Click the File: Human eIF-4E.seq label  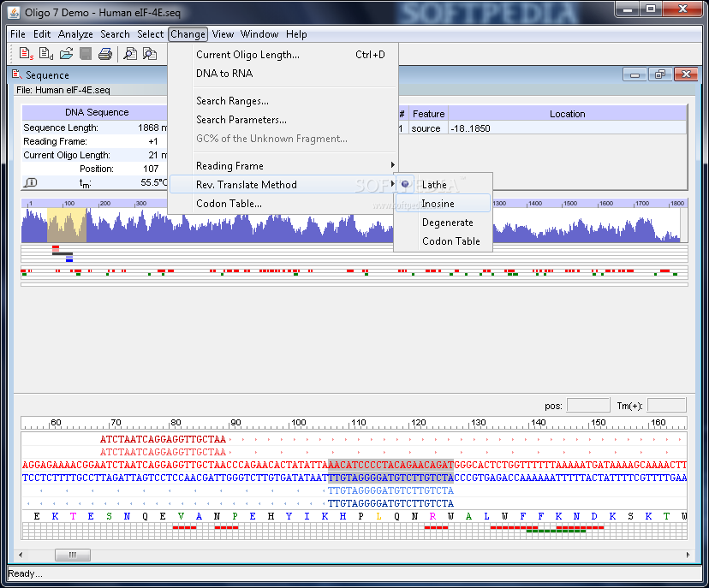(63, 90)
